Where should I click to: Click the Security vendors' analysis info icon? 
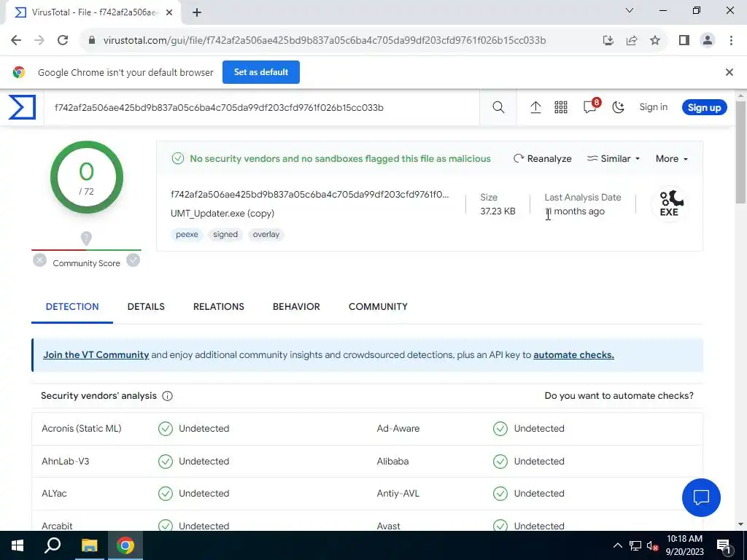point(167,396)
